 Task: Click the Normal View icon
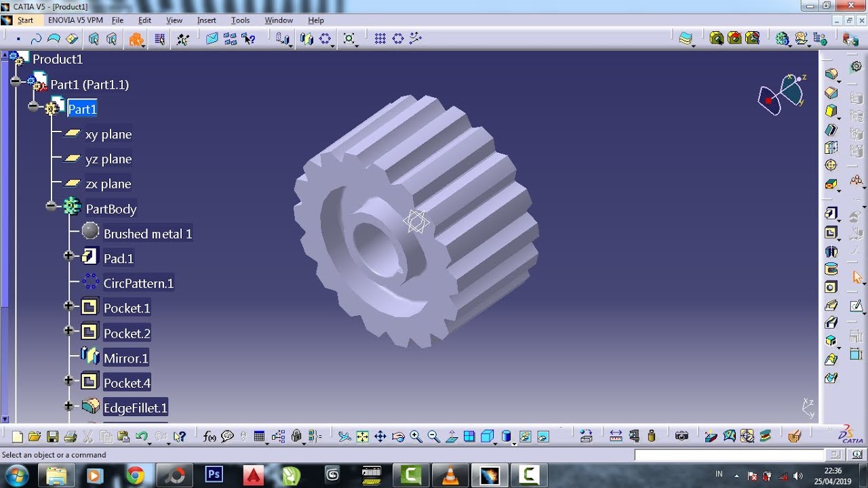[x=452, y=436]
